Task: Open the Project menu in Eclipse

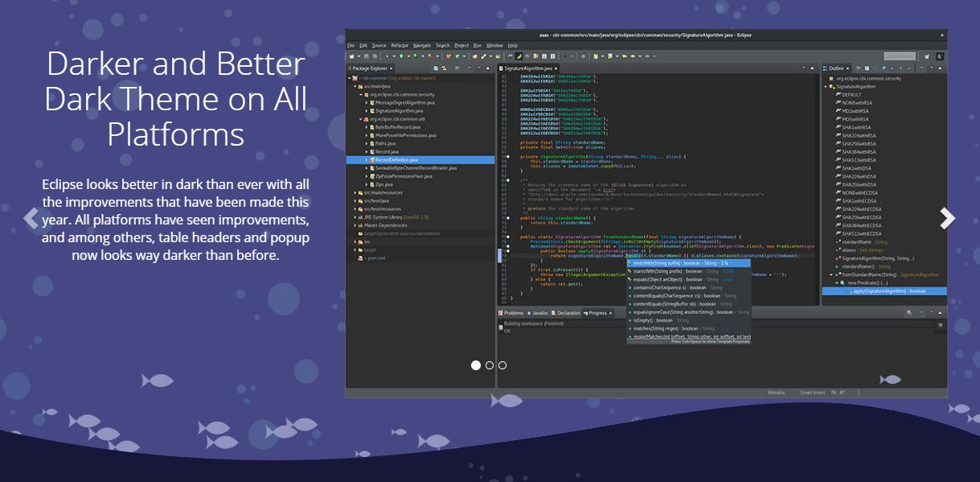Action: (x=461, y=45)
